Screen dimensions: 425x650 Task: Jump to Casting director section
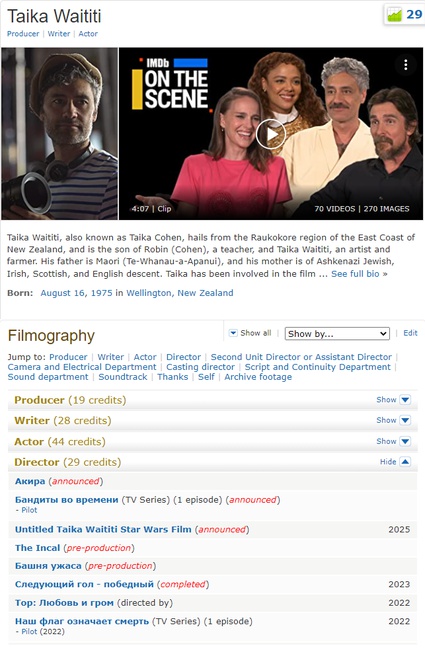click(200, 367)
